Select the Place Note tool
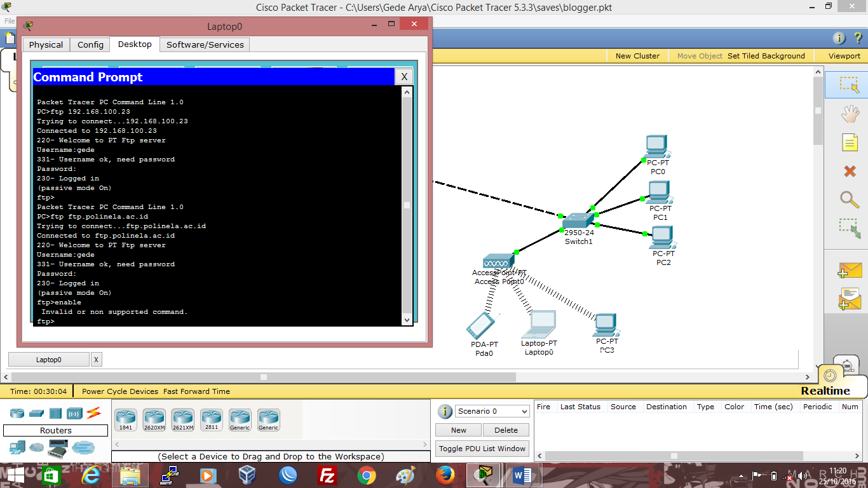The width and height of the screenshot is (868, 488). point(850,142)
